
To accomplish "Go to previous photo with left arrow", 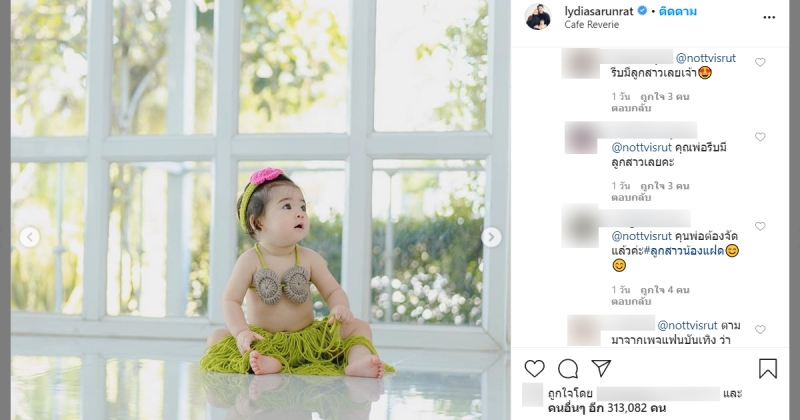I will pos(30,237).
